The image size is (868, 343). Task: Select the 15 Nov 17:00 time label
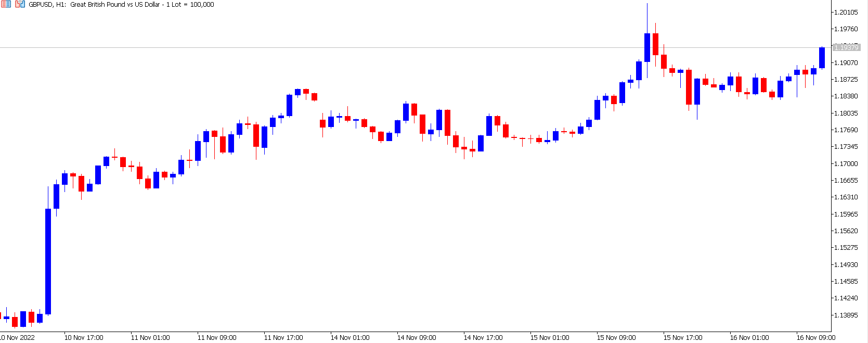pos(683,337)
